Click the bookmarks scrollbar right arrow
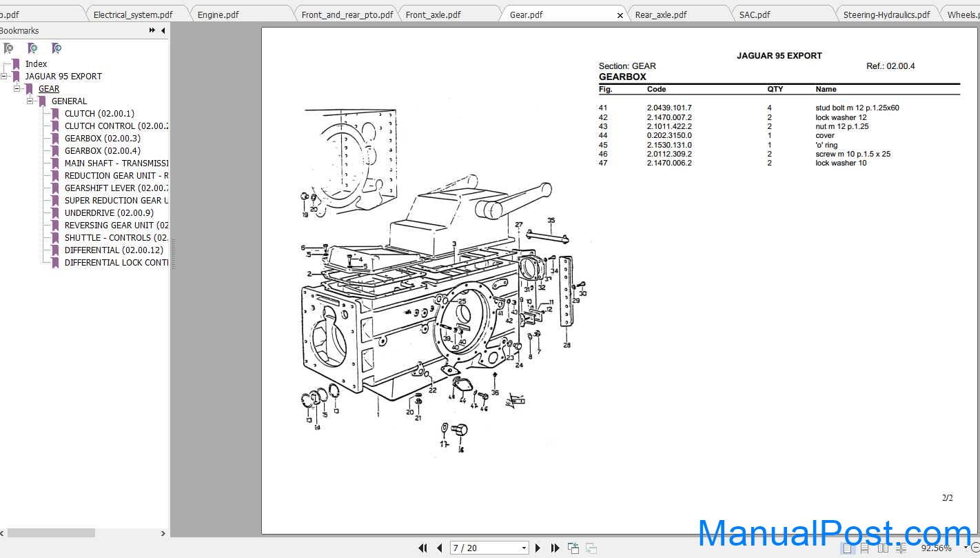This screenshot has height=558, width=980. point(163,533)
